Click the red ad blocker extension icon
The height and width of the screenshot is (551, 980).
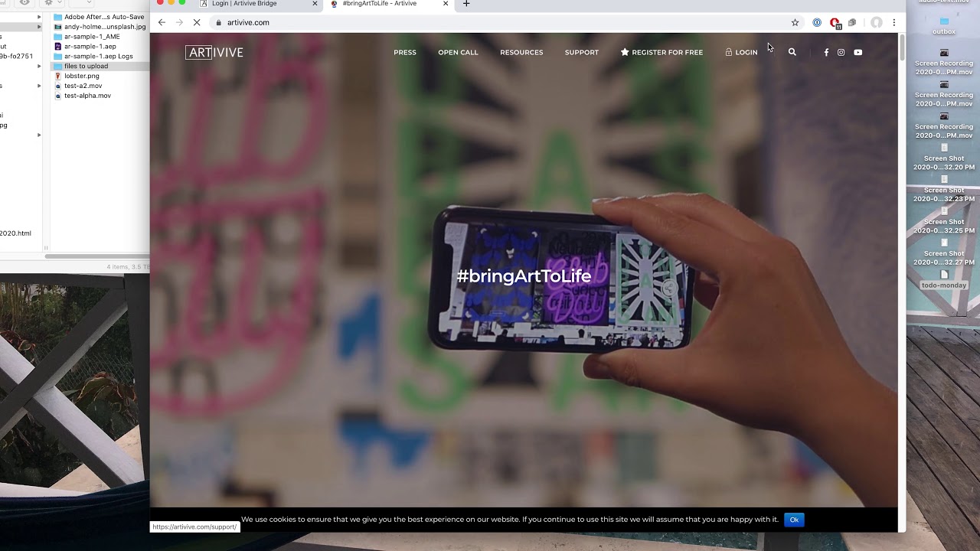835,23
